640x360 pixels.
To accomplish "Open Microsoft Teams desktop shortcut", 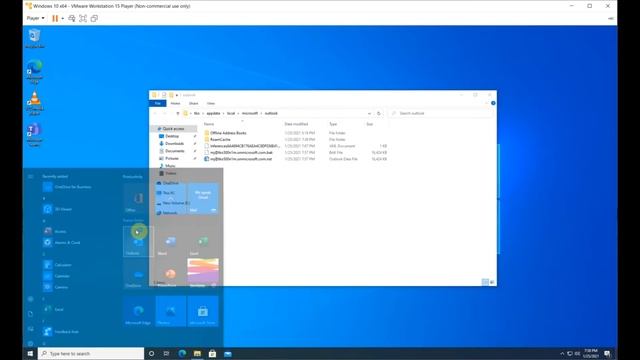I will [35, 135].
